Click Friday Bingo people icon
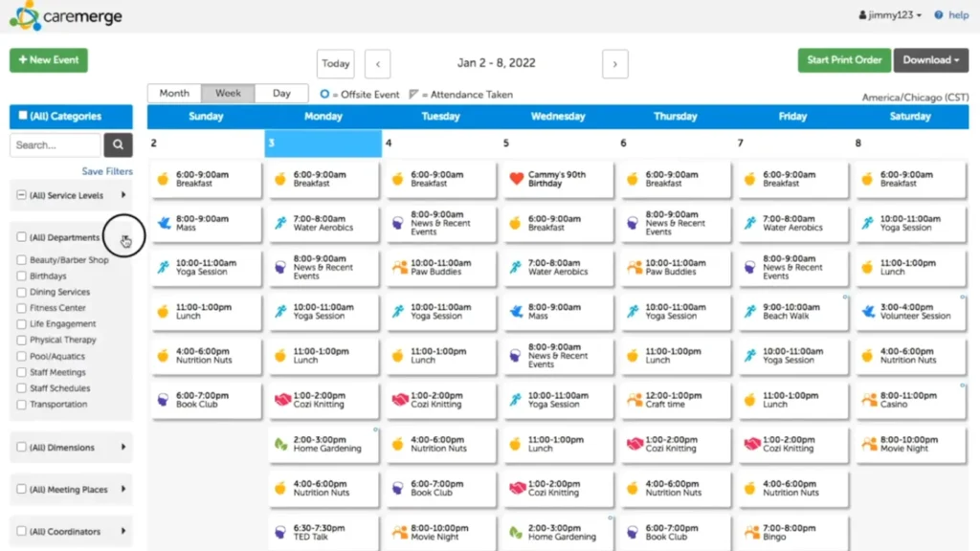 tap(751, 532)
